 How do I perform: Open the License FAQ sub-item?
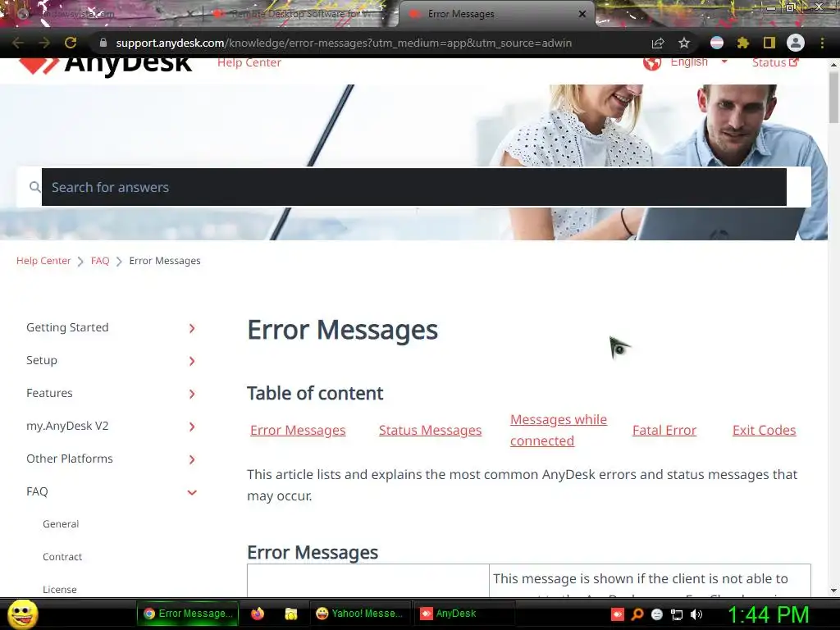point(59,589)
